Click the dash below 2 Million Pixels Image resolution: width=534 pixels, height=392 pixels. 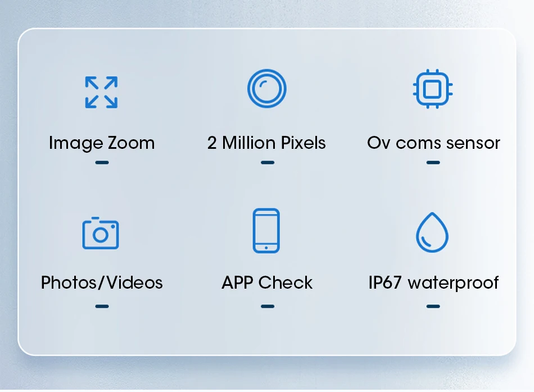pyautogui.click(x=268, y=163)
